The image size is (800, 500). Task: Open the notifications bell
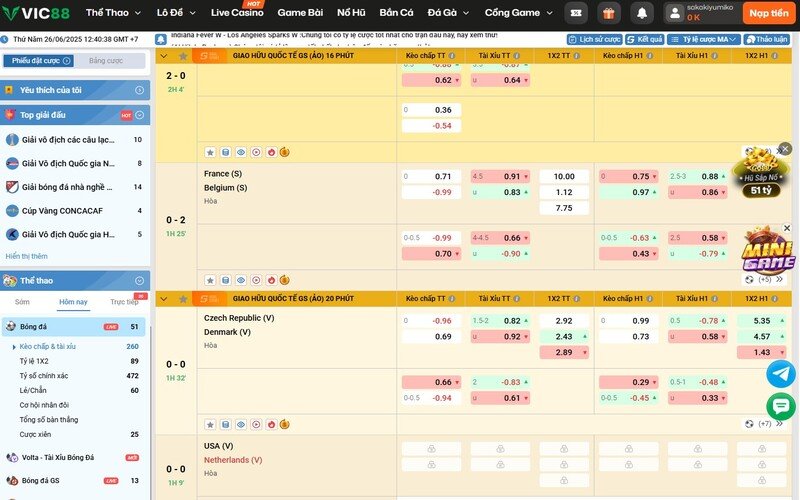[641, 13]
